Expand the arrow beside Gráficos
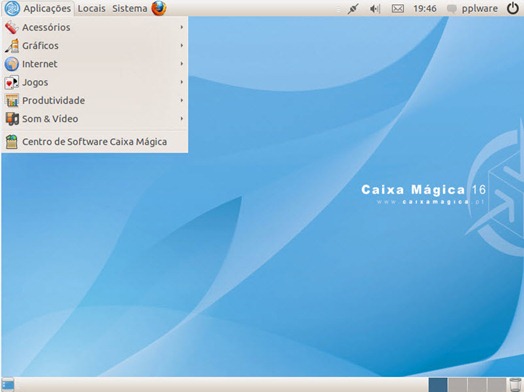 182,45
